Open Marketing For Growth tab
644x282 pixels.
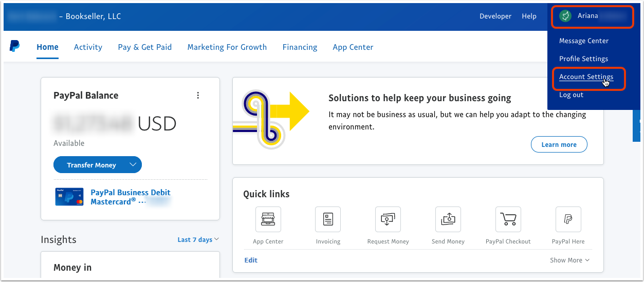(x=227, y=47)
